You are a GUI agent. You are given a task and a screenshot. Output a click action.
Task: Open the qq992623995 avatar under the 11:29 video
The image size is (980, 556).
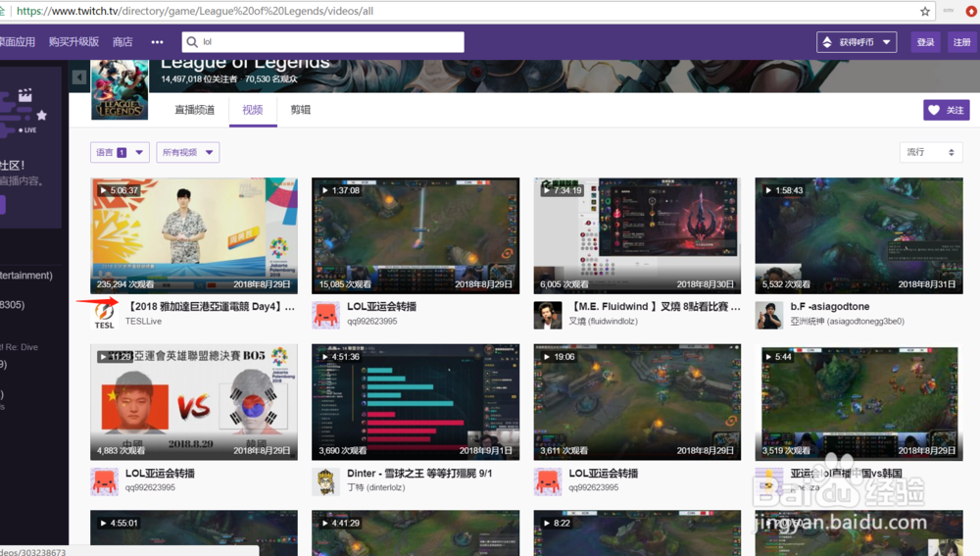(105, 481)
